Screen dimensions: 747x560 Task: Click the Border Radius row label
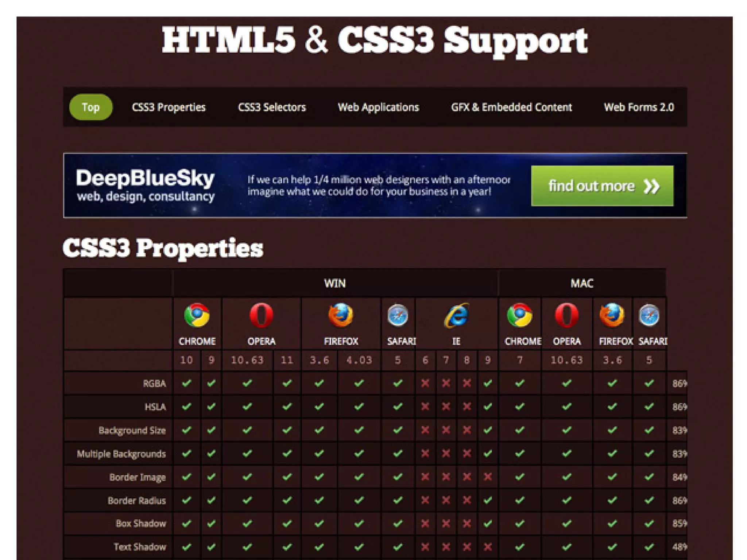(137, 501)
